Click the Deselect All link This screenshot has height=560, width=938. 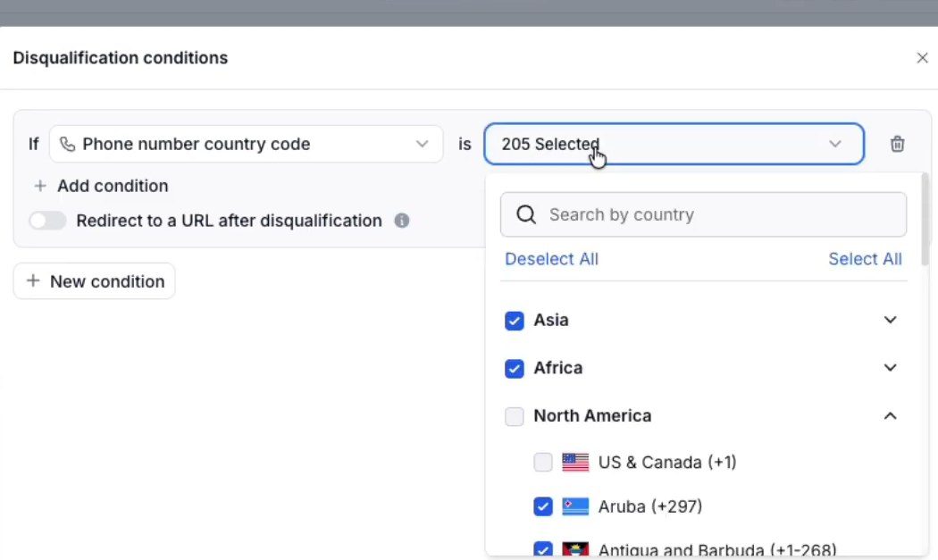click(551, 259)
